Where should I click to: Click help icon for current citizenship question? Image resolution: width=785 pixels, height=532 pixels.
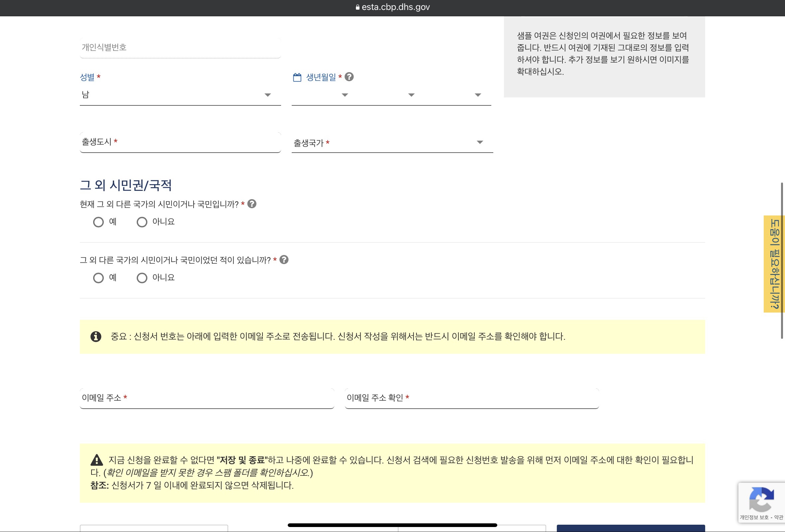pos(252,204)
